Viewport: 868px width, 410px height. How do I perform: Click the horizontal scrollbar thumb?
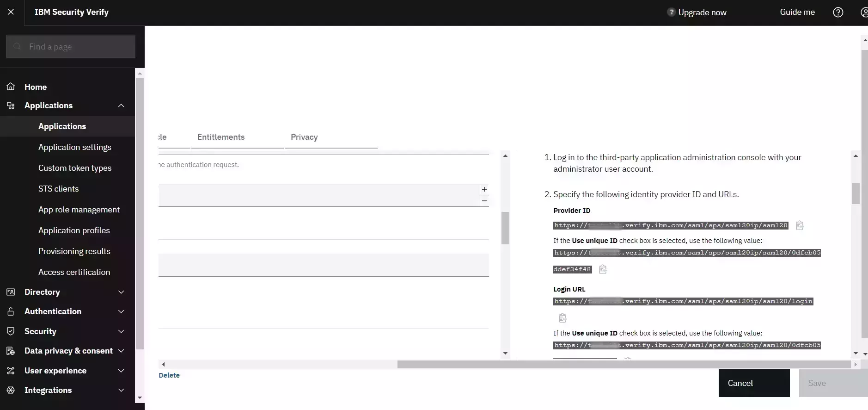pos(624,364)
